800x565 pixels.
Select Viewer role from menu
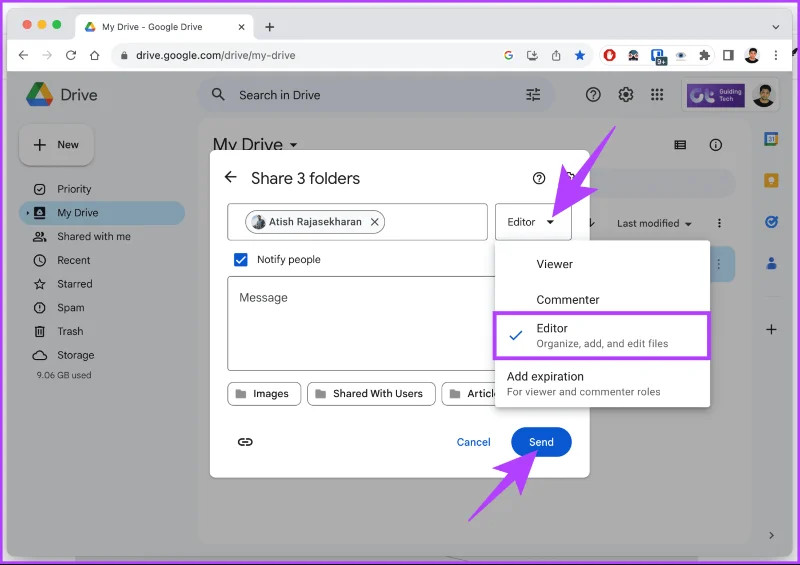(x=602, y=264)
